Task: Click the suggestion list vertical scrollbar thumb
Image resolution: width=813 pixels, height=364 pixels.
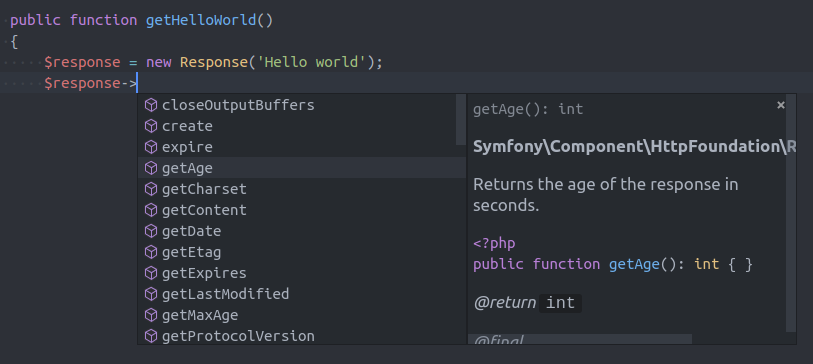Action: click(x=461, y=120)
